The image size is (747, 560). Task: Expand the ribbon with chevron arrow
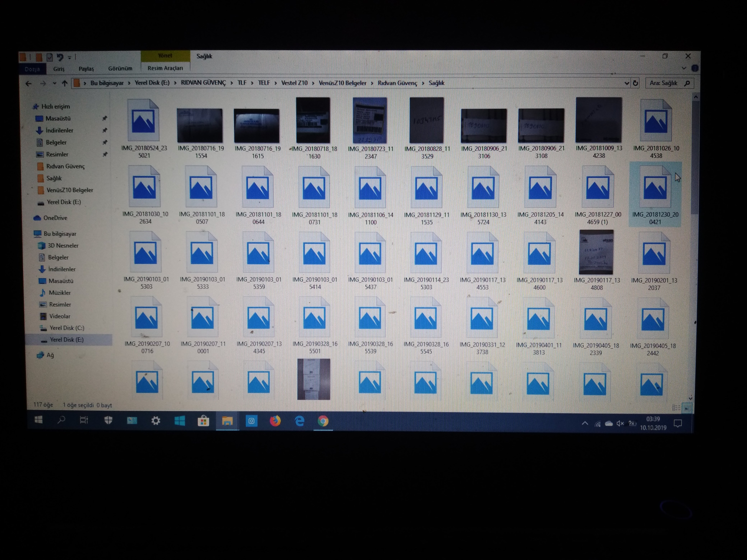[684, 68]
